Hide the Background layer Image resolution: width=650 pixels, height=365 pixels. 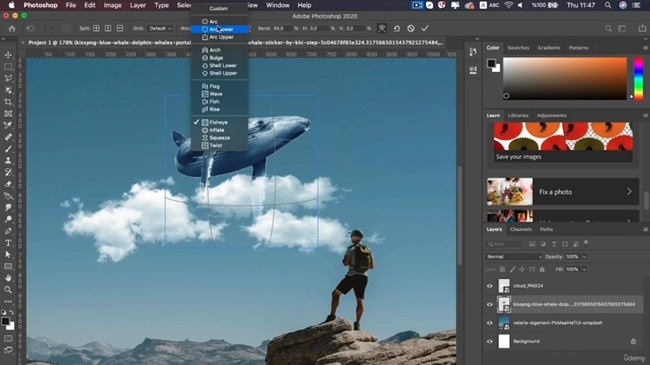490,341
